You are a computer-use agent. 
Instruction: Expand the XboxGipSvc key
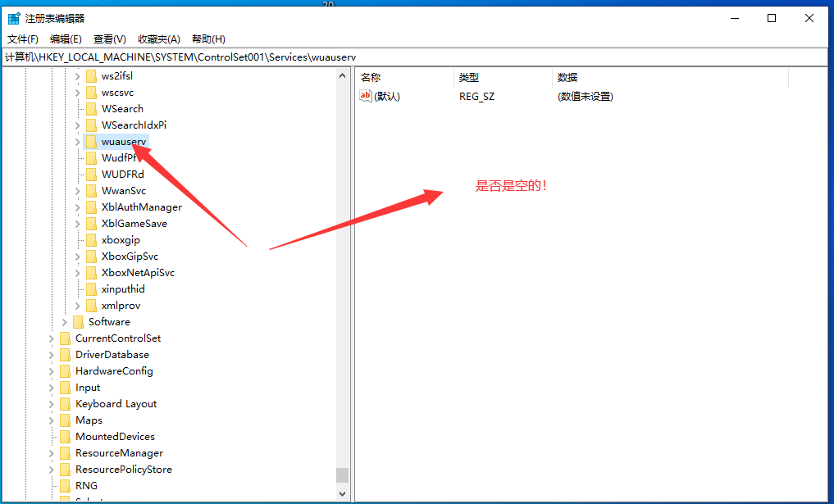78,257
